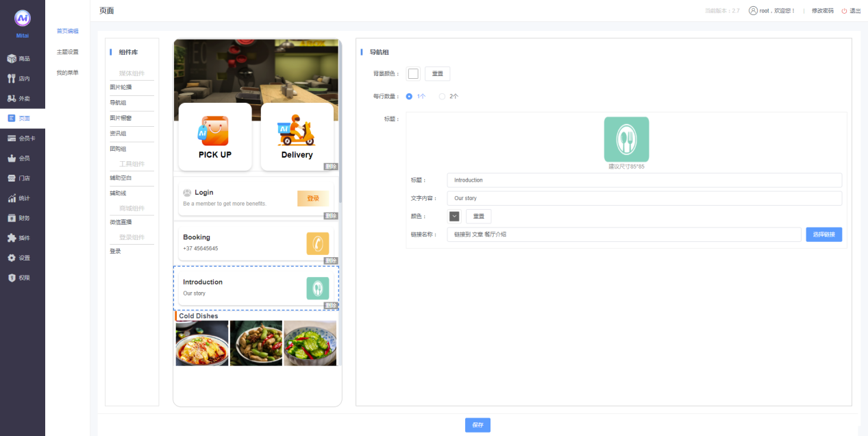Viewport: 868px width, 436px height.
Task: Open the 统计 statistics chart icon
Action: coord(12,198)
